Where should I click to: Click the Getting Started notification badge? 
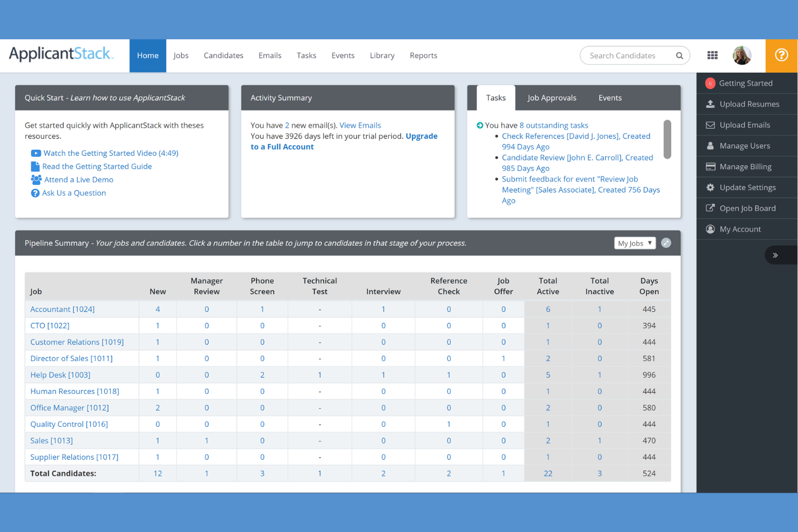click(x=710, y=83)
